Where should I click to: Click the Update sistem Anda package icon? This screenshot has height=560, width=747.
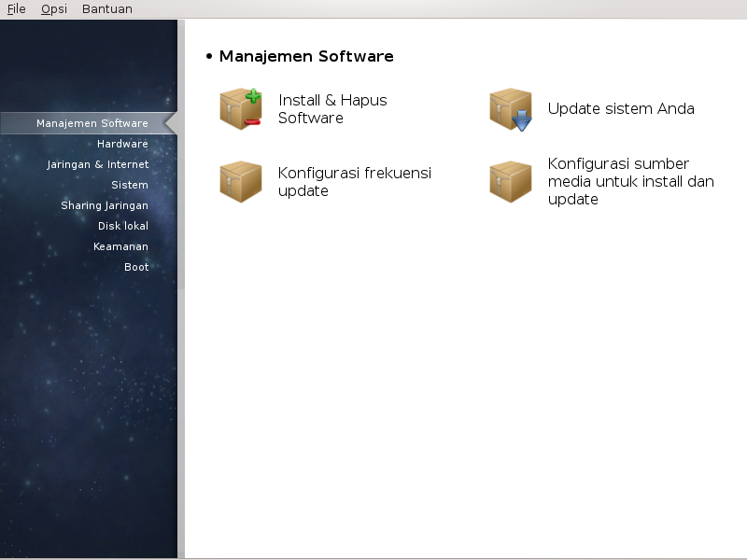(x=511, y=109)
